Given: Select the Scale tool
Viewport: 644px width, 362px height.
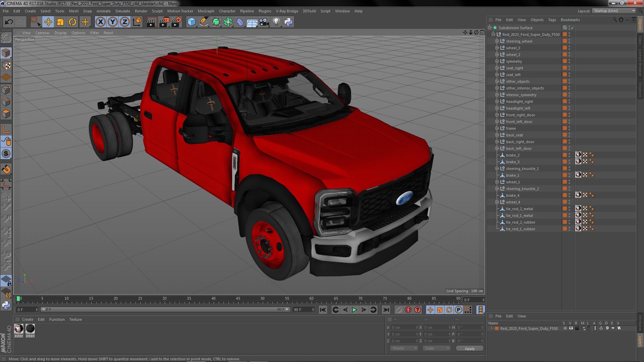Looking at the screenshot, I should coord(60,22).
